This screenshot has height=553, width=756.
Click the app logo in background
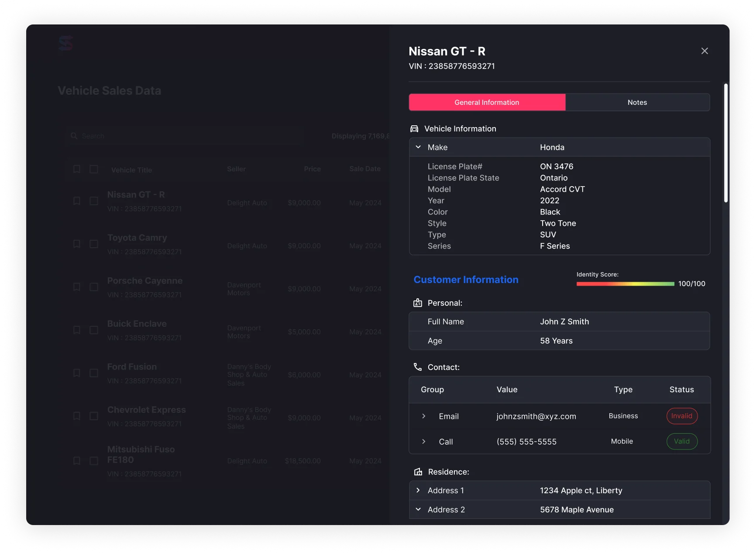click(66, 43)
